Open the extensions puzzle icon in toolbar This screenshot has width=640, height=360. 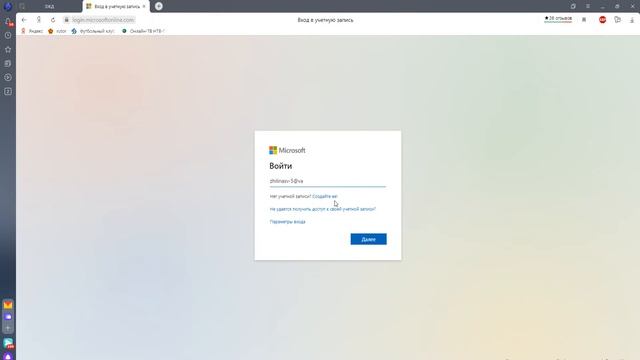click(x=618, y=20)
